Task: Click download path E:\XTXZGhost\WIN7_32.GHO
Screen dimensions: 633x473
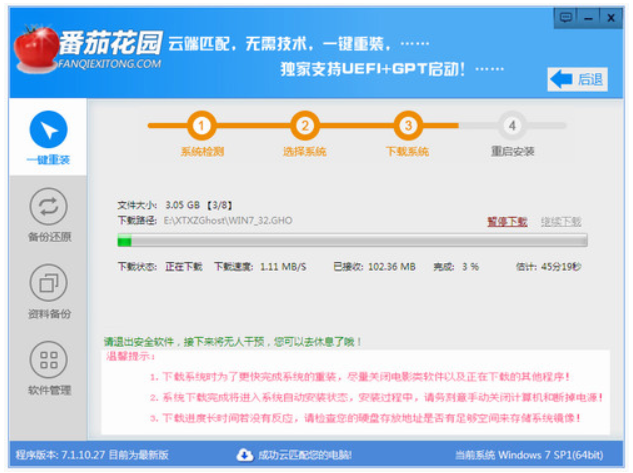Action: (228, 221)
